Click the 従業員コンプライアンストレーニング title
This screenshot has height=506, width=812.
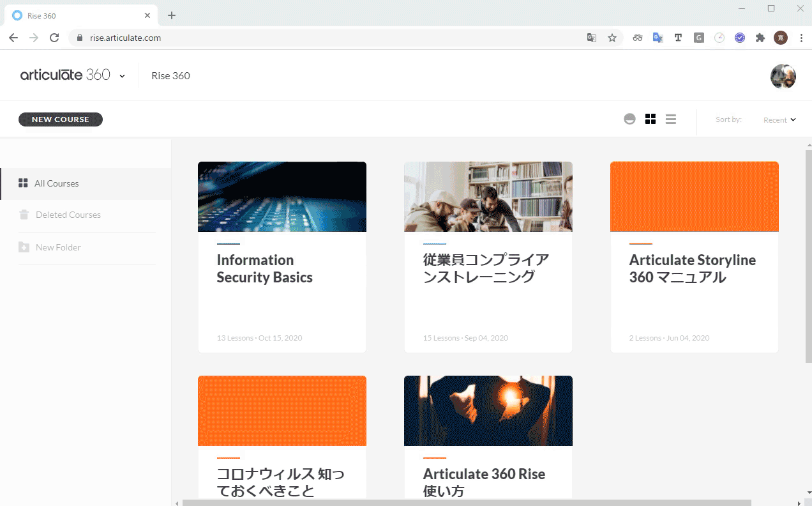point(486,268)
